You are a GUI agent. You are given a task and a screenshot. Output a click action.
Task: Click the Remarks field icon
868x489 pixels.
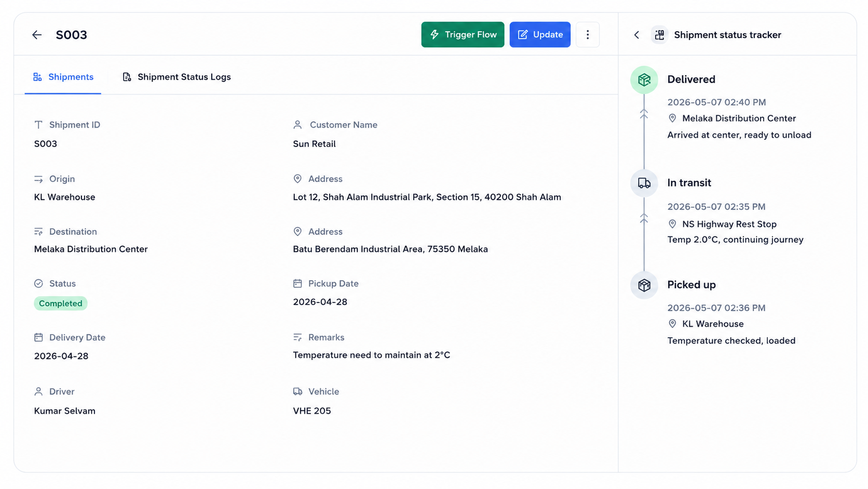(297, 338)
